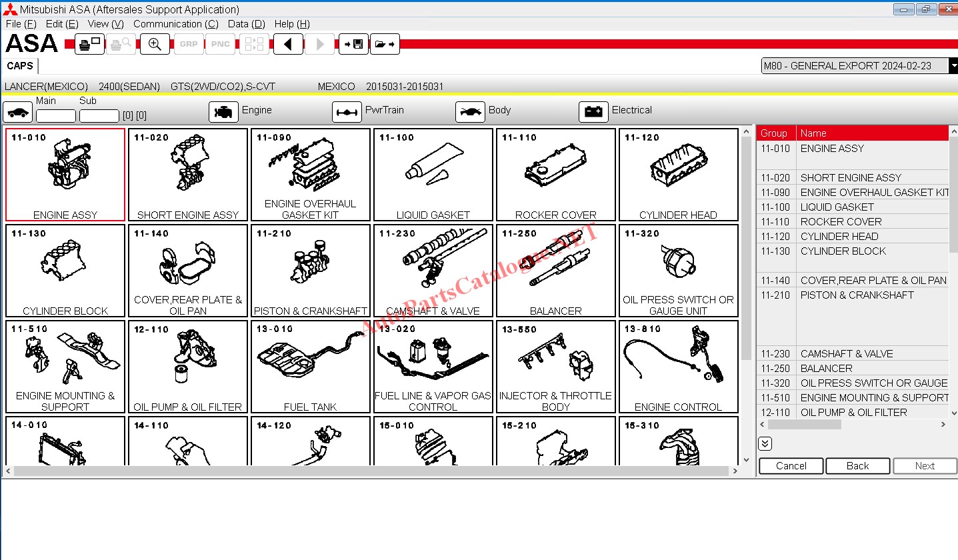The image size is (958, 560).
Task: Open the 11-250 Balancer tile
Action: pos(556,271)
